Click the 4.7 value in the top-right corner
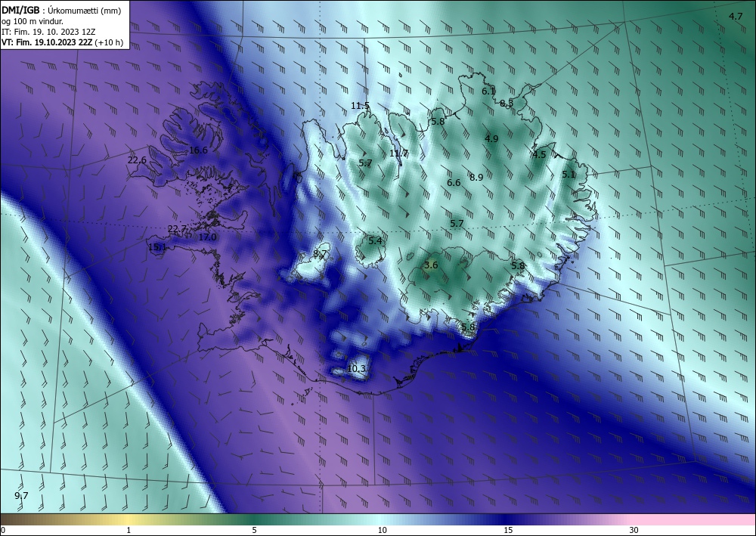 click(736, 17)
